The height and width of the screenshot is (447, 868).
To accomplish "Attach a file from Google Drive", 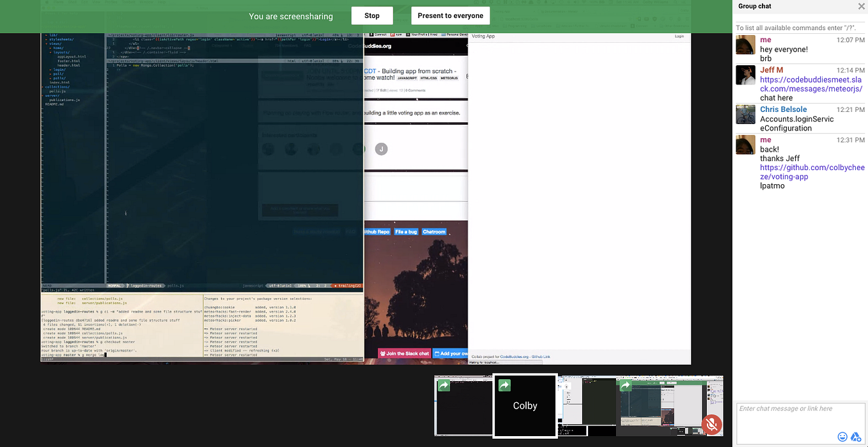I will pos(856,437).
